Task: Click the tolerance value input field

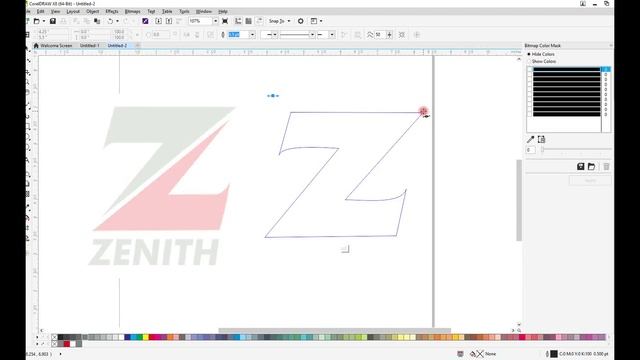Action: (530, 150)
